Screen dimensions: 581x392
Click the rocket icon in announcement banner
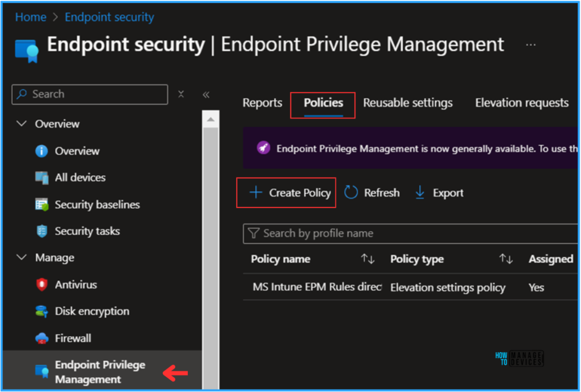click(x=263, y=148)
